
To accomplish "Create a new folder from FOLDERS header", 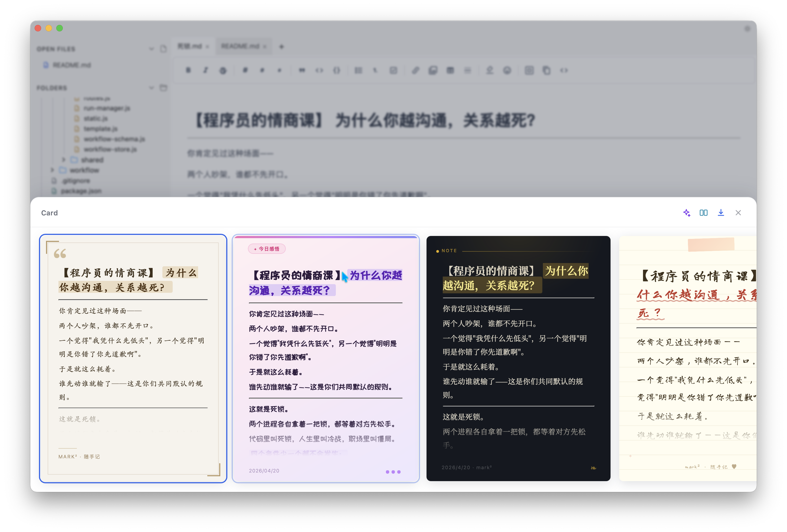I will click(x=163, y=88).
